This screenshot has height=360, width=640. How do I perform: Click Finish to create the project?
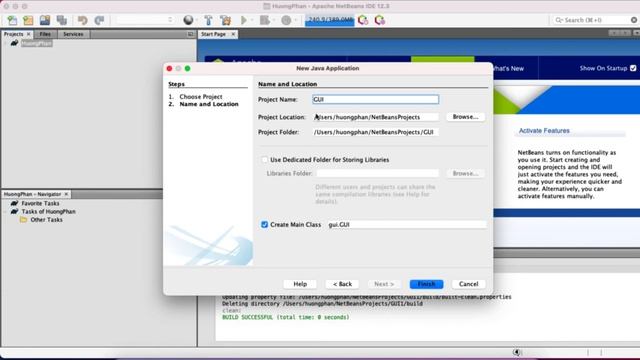tap(426, 284)
